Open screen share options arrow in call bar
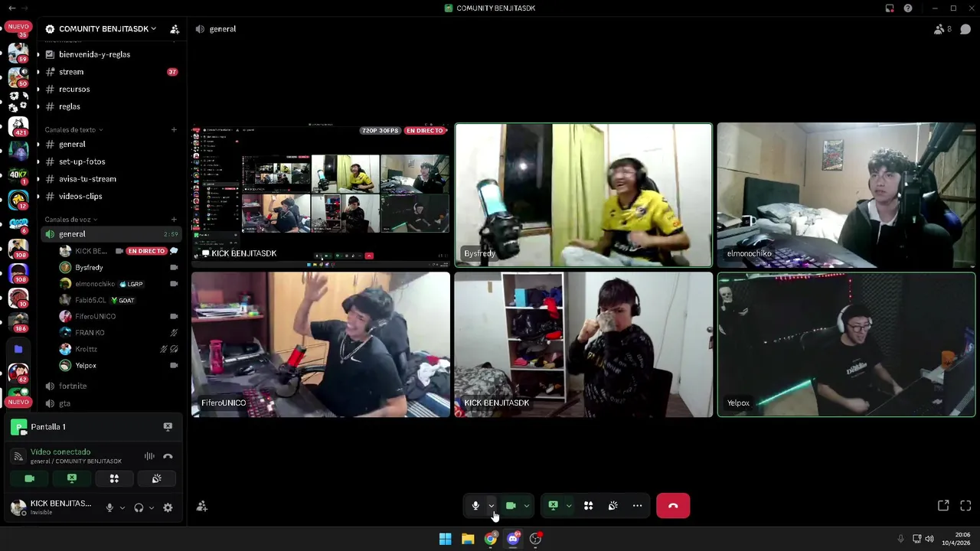The height and width of the screenshot is (551, 980). coord(568,506)
